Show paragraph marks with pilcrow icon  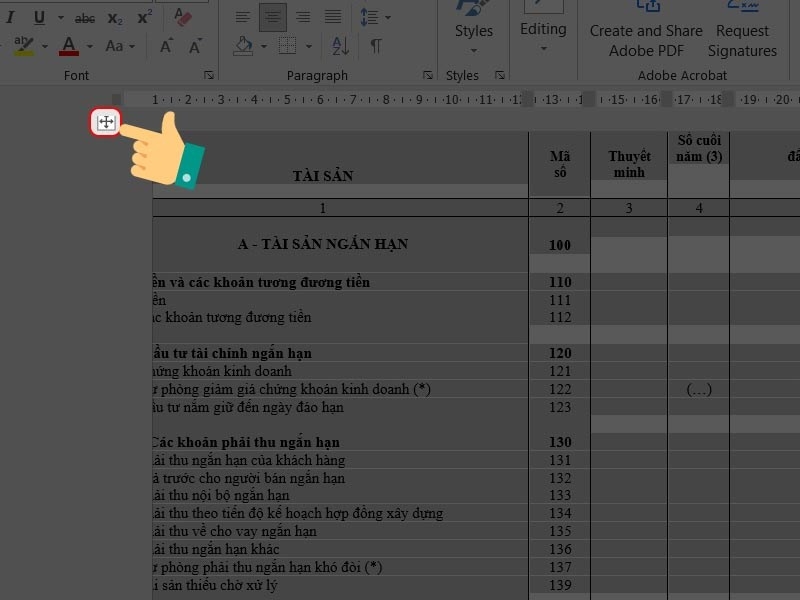376,46
